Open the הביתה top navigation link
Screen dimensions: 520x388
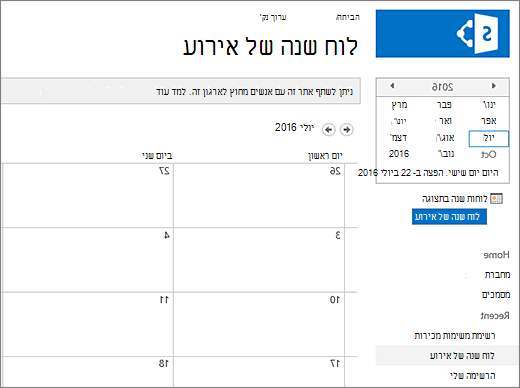pos(348,17)
